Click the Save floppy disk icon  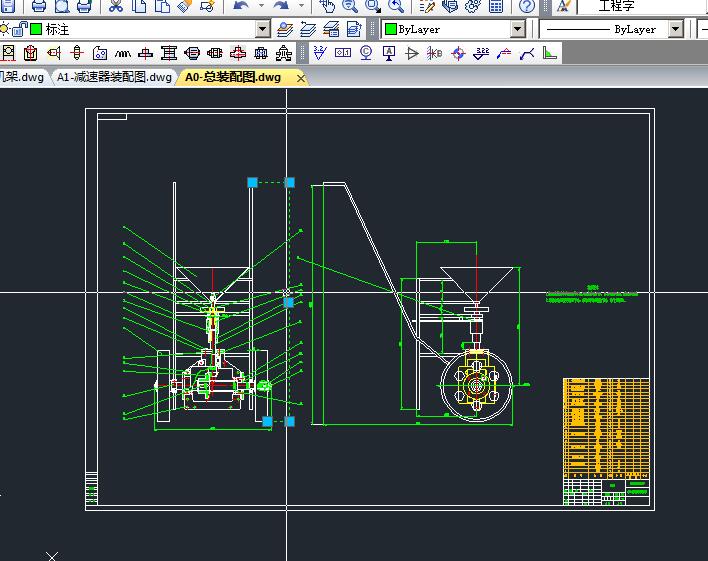[7, 5]
